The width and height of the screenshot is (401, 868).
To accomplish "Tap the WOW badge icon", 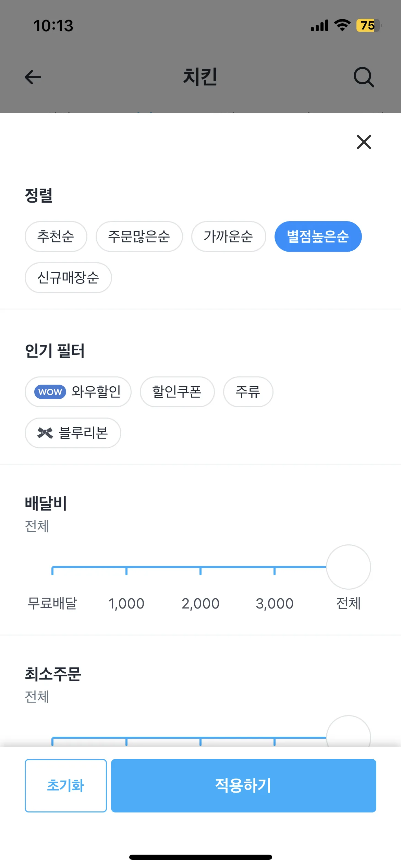I will [50, 392].
